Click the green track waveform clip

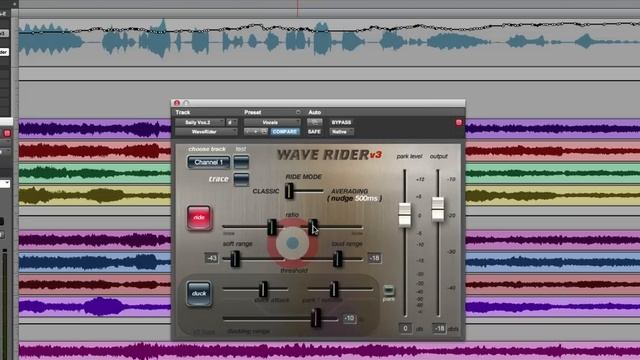point(95,173)
